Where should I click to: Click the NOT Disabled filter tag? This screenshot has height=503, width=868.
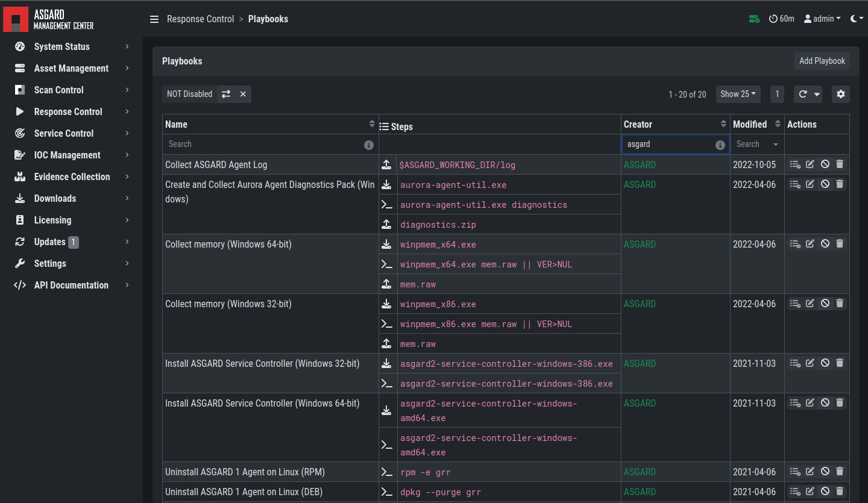pyautogui.click(x=189, y=94)
